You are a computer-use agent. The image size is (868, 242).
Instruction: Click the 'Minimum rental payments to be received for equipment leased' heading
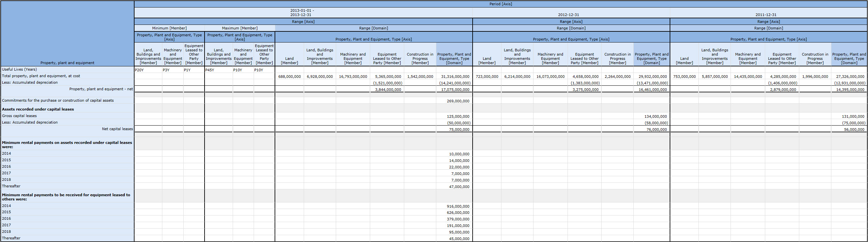tap(66, 197)
